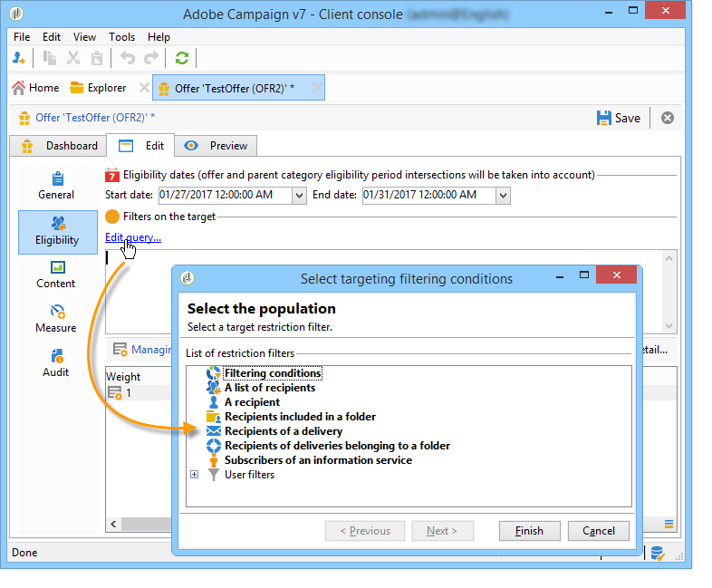Click the redo arrow toolbar icon
Viewport: 712px width, 588px height.
151,58
